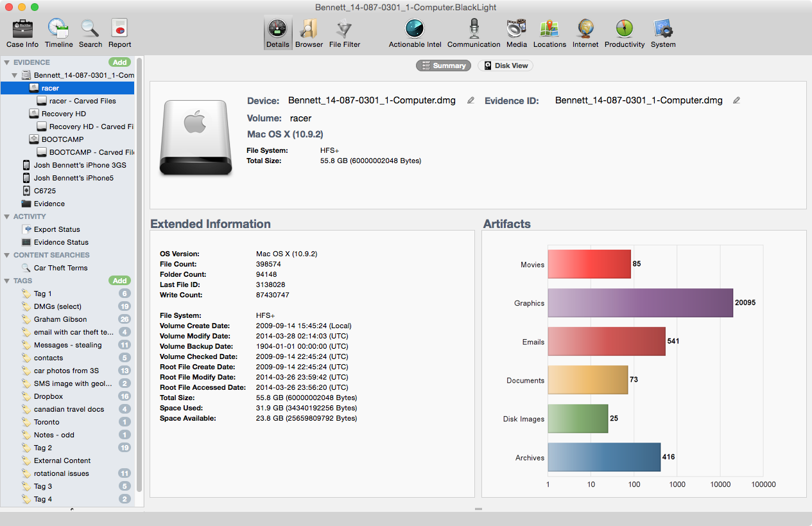Open Car Theft Terms content search
The width and height of the screenshot is (812, 526).
[60, 268]
